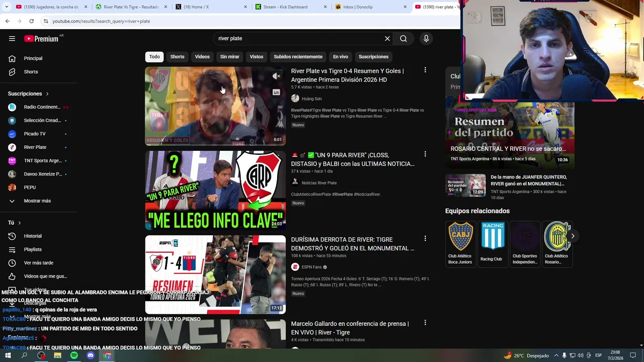Show next related teams with arrow
644x362 pixels.
pyautogui.click(x=573, y=236)
